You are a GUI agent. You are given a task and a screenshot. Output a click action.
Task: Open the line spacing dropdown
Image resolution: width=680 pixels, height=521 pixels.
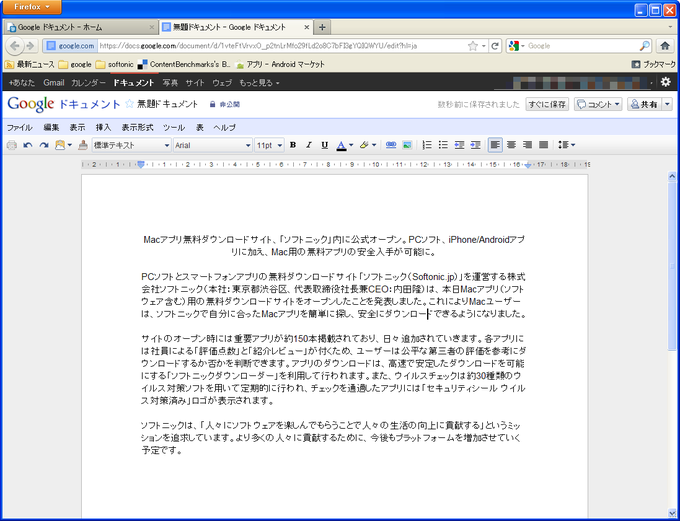pyautogui.click(x=566, y=145)
